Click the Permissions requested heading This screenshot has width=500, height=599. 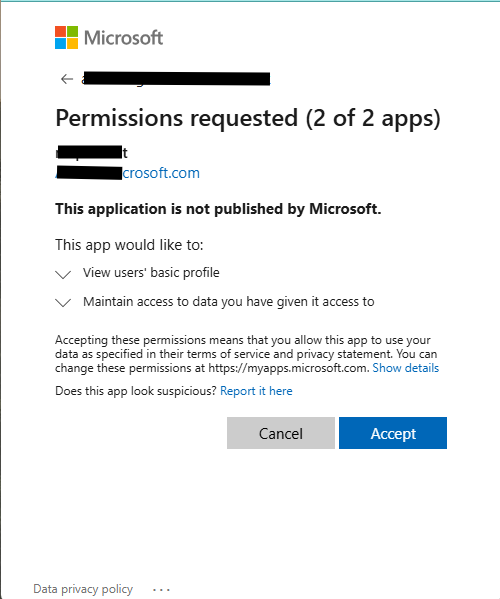click(248, 118)
